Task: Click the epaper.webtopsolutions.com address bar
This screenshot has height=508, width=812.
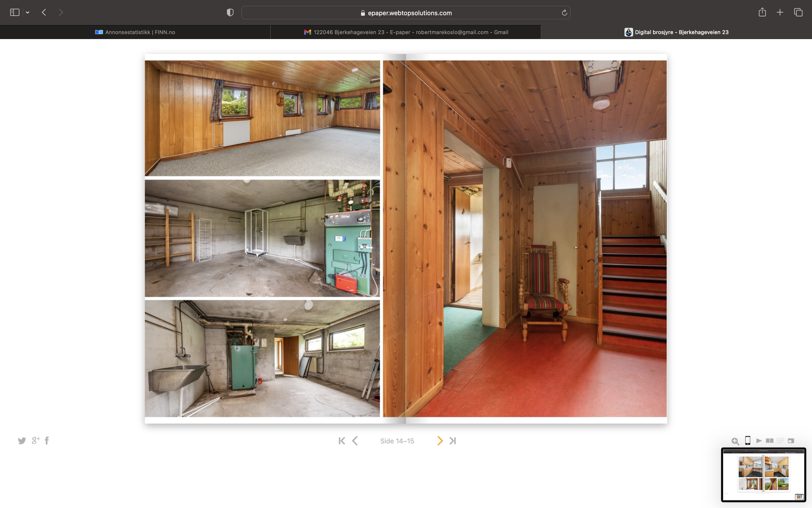Action: click(x=405, y=13)
